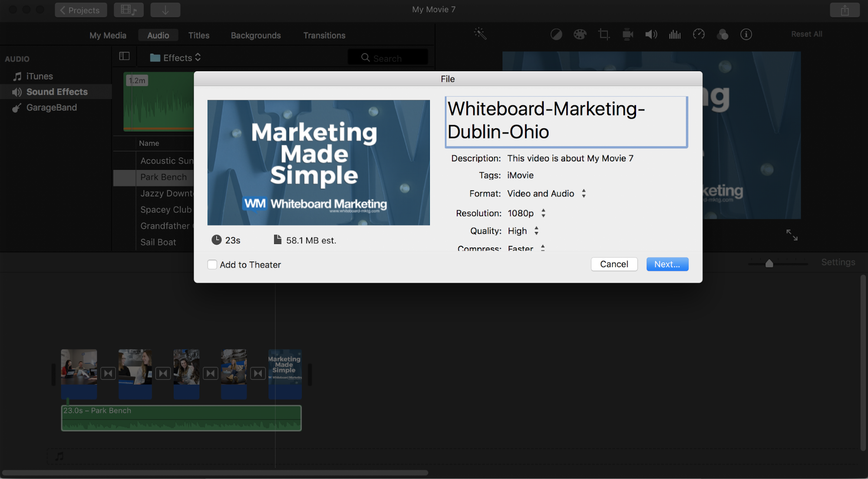Select second timeline clip of two women

135,374
